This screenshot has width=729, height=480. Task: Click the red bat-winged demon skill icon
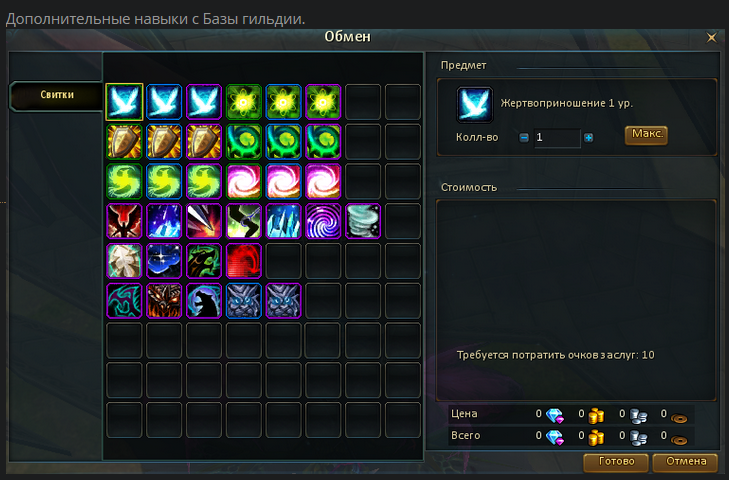tap(124, 221)
